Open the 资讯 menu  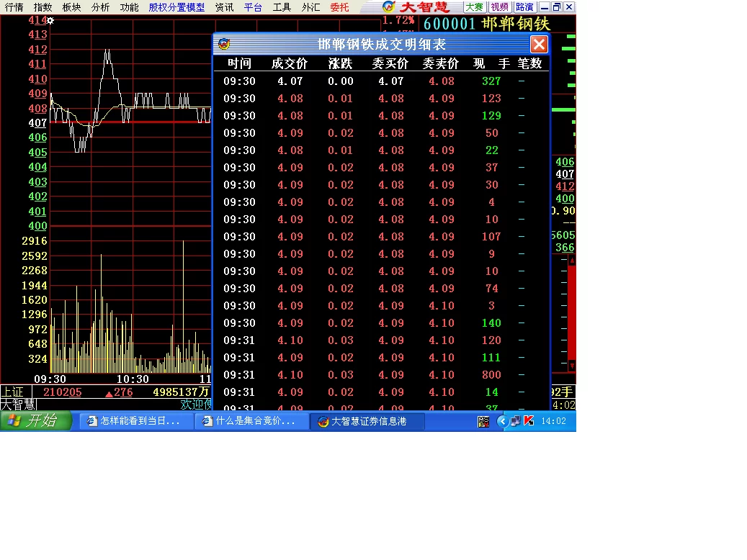pyautogui.click(x=224, y=7)
